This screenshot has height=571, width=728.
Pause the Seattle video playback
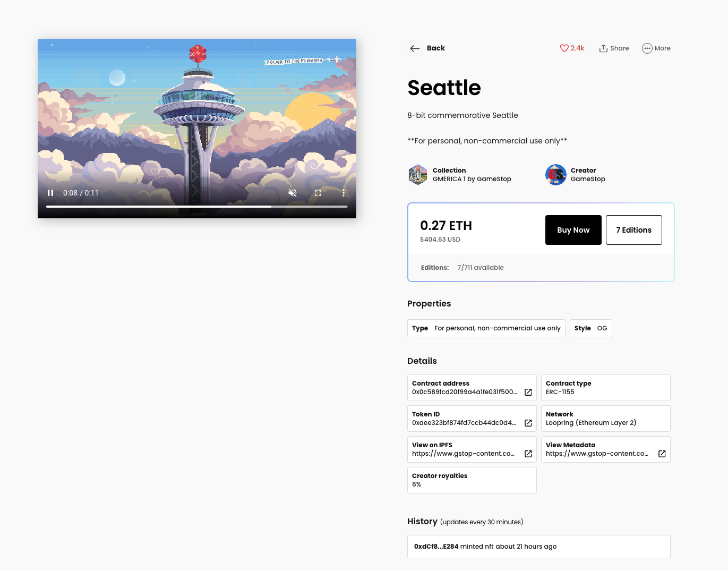coord(50,193)
